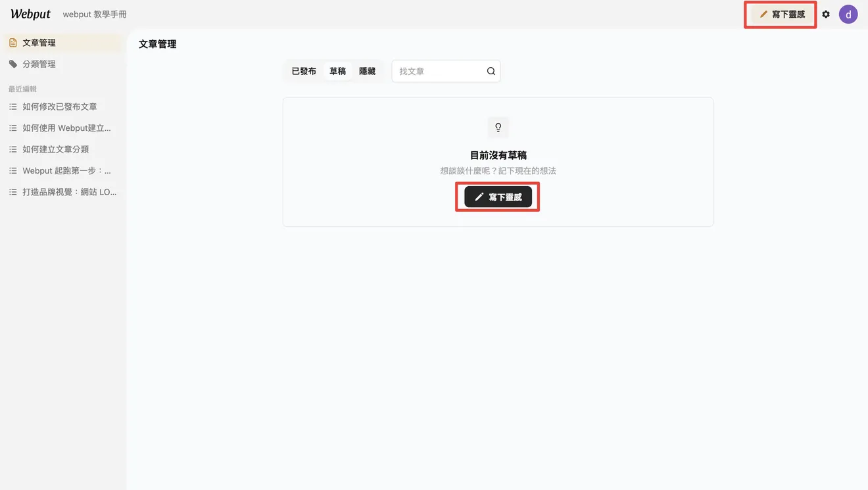This screenshot has width=868, height=490.
Task: Open settings via the gear icon
Action: 826,14
